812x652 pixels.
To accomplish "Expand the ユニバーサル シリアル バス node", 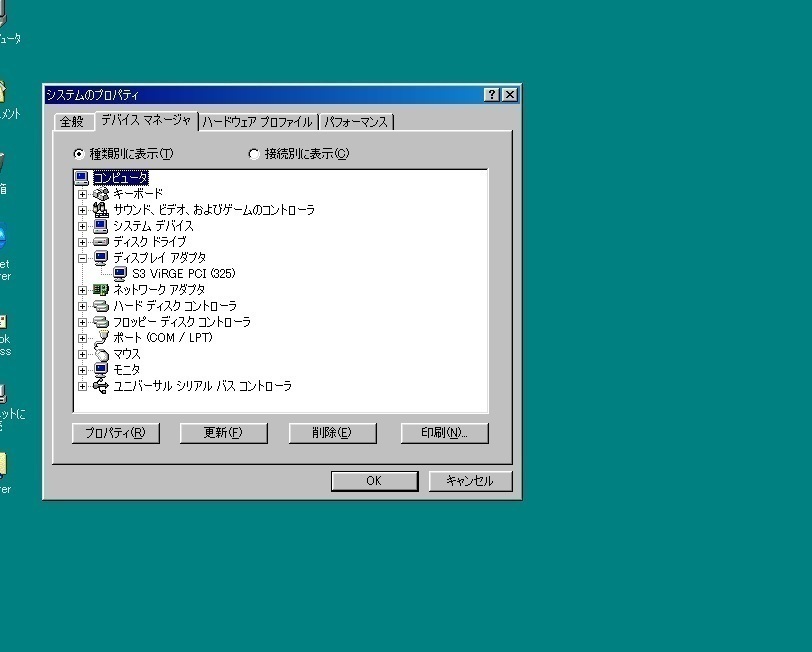I will tap(82, 386).
